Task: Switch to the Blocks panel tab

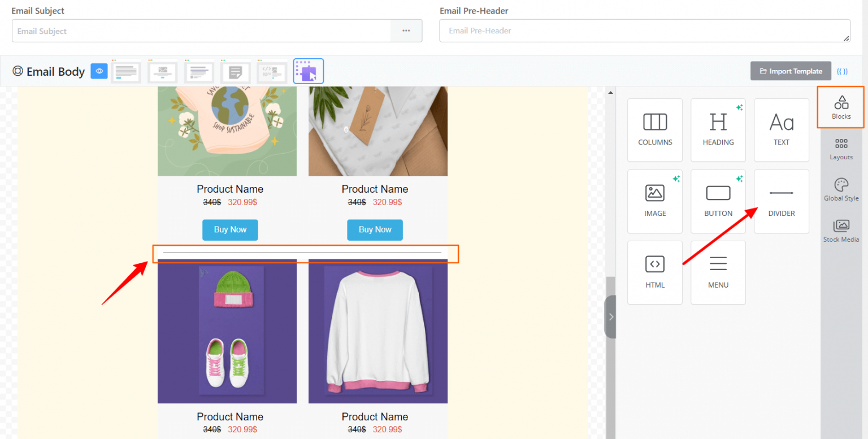Action: click(x=841, y=107)
